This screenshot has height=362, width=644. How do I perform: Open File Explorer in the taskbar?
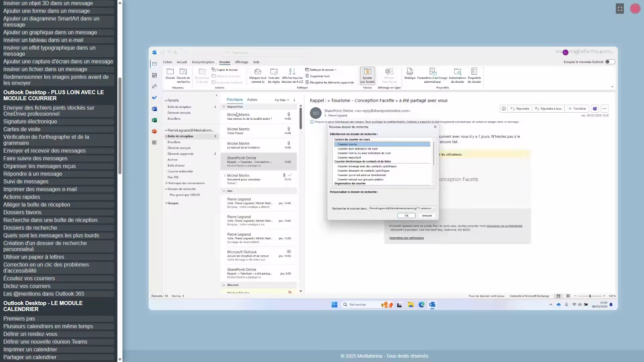[411, 305]
